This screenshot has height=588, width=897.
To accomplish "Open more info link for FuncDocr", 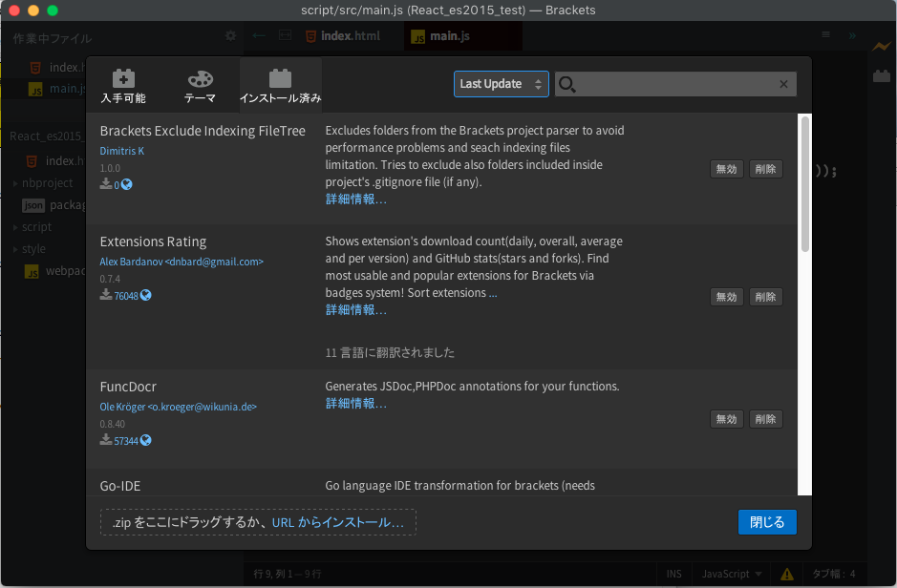I will click(x=355, y=404).
